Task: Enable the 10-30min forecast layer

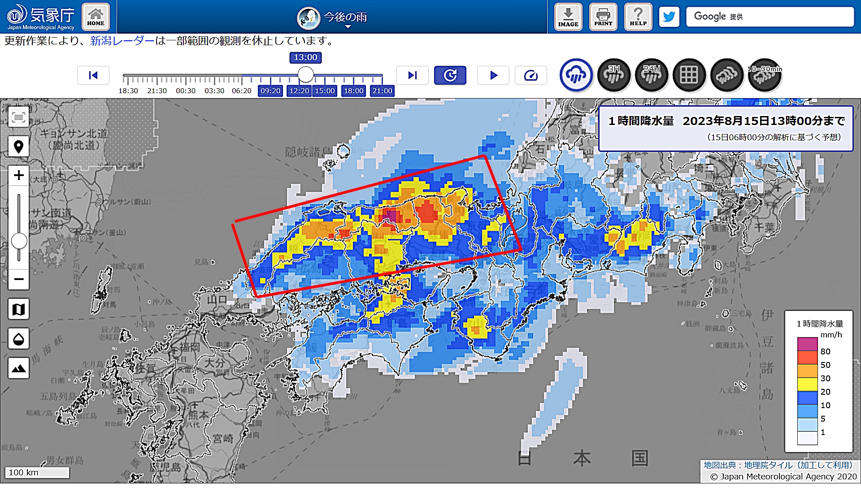Action: click(x=765, y=75)
